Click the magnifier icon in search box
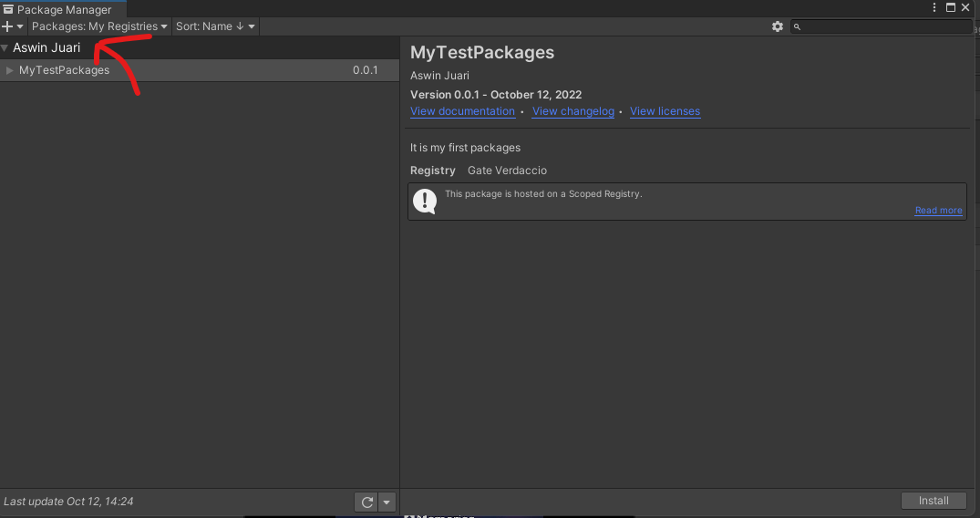980x518 pixels. coord(797,27)
